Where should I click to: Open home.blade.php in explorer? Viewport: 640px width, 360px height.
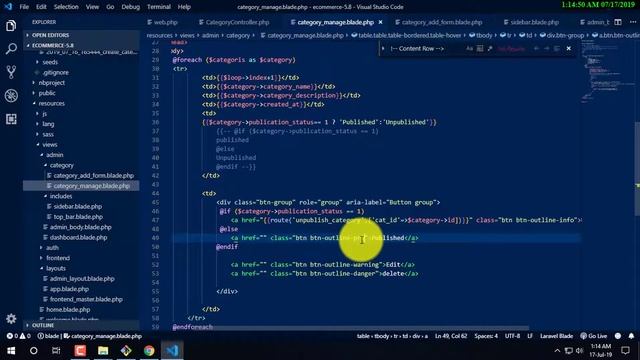click(x=68, y=309)
